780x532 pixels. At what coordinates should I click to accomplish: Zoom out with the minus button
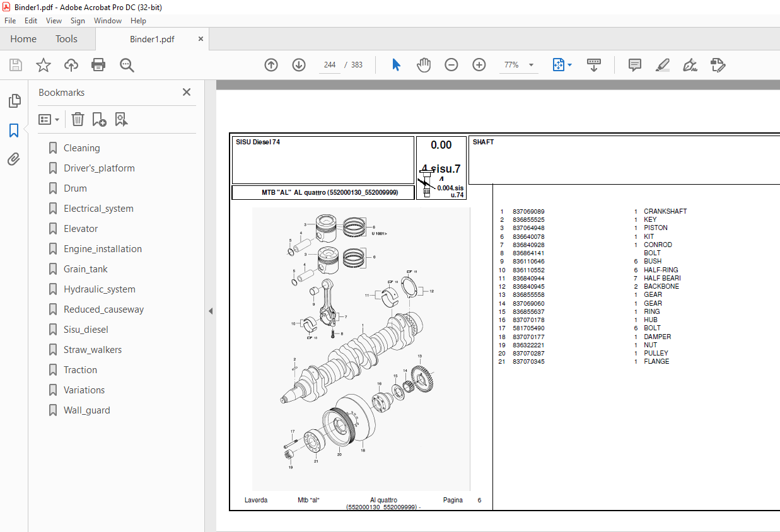(451, 65)
